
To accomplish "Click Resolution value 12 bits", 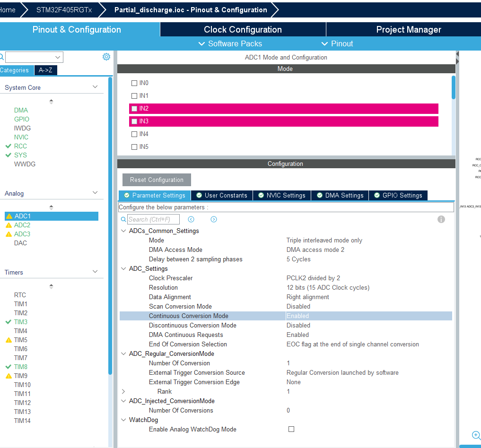I will (x=328, y=287).
